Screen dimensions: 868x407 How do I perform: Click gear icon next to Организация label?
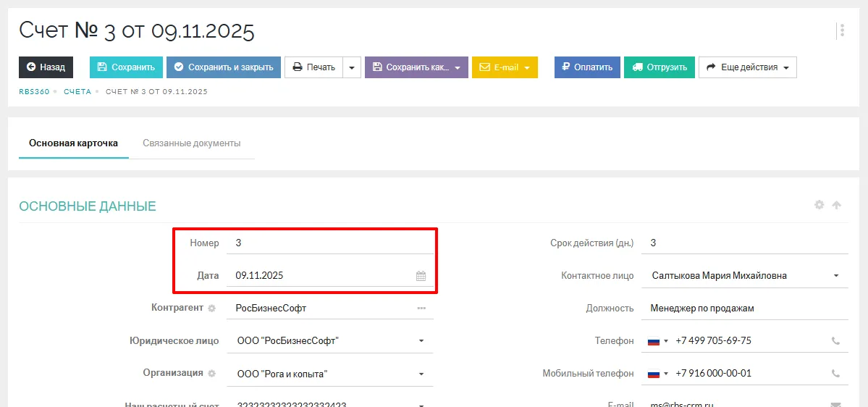pos(212,374)
